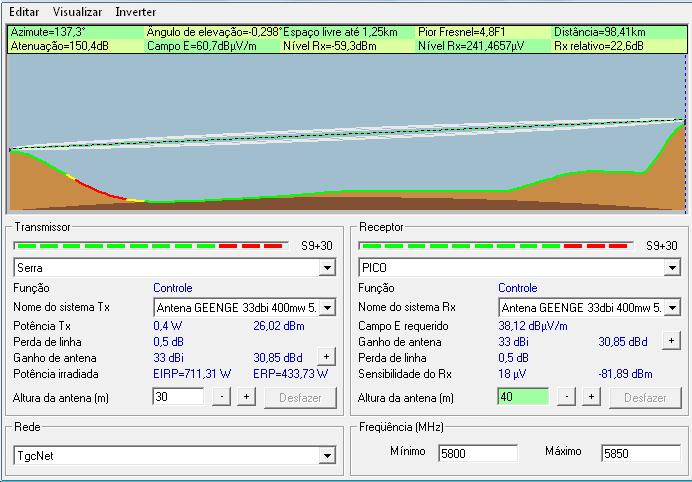Open the Editar menu

(x=24, y=12)
